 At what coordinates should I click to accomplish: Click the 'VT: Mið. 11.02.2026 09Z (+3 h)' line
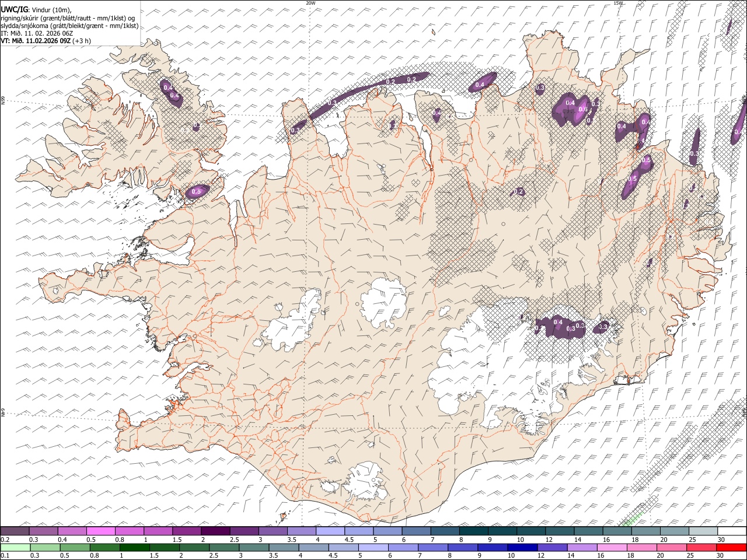click(46, 41)
